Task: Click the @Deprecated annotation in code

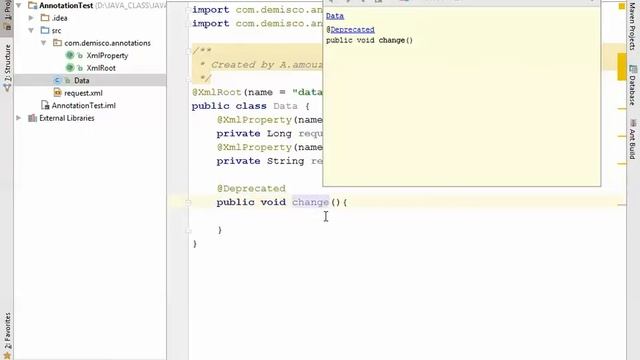Action: click(x=251, y=189)
